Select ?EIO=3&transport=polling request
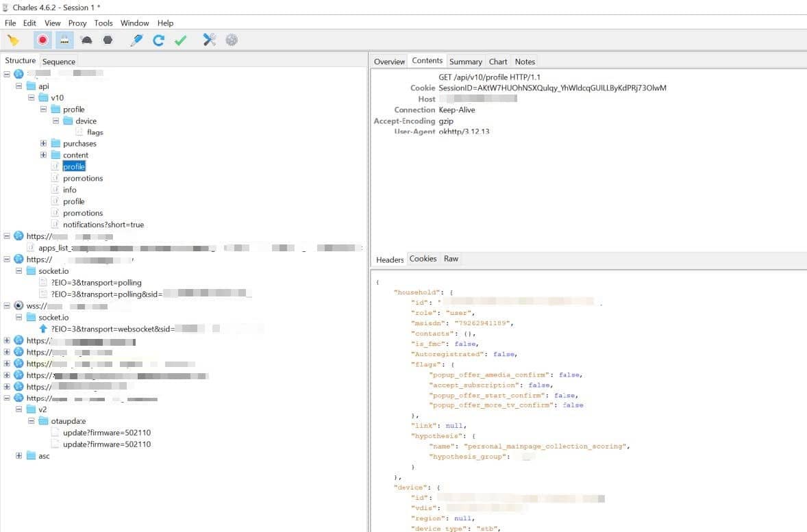 click(x=96, y=283)
